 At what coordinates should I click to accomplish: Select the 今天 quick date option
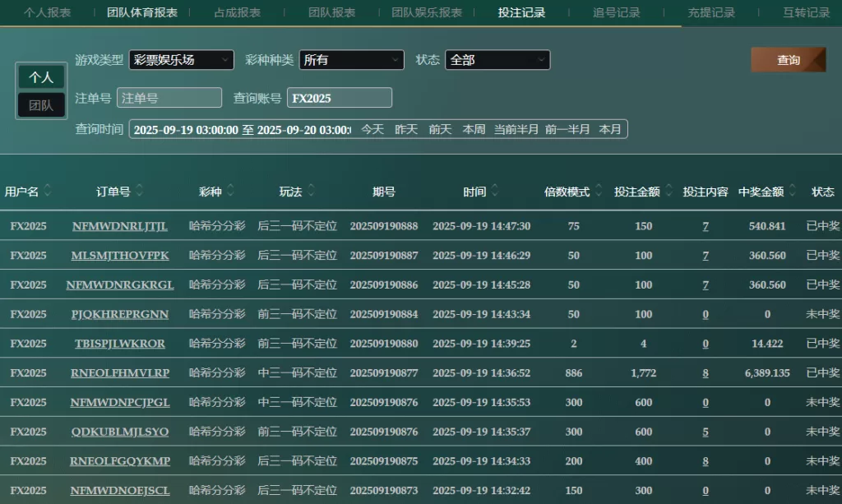[372, 129]
